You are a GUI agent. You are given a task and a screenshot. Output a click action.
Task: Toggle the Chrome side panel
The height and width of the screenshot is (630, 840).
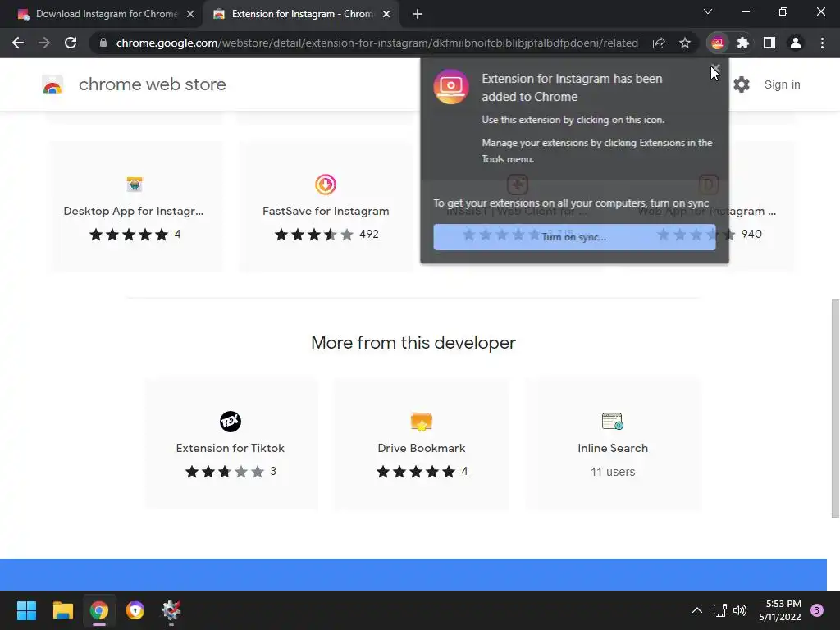point(769,43)
